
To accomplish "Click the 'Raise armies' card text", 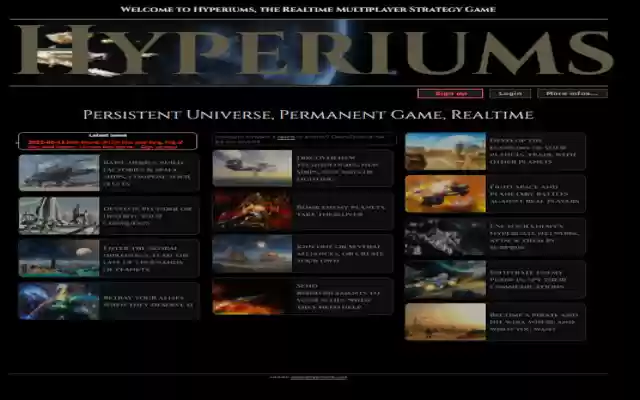I will pos(147,173).
